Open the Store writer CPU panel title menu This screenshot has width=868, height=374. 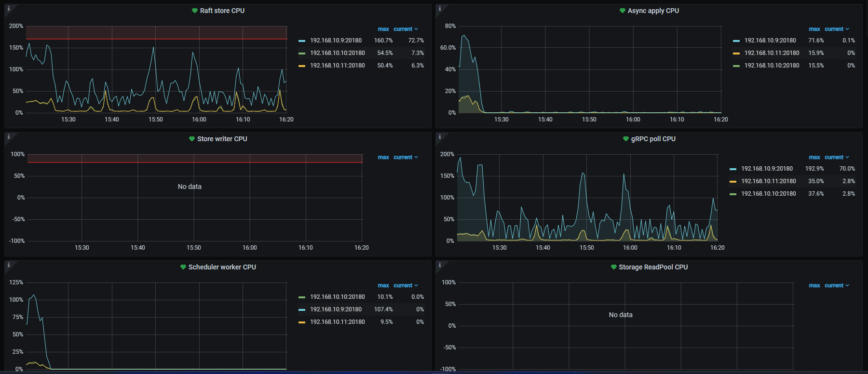pos(222,139)
